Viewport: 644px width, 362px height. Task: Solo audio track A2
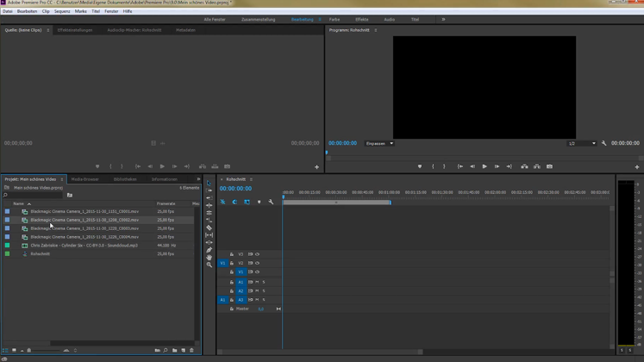coord(264,291)
